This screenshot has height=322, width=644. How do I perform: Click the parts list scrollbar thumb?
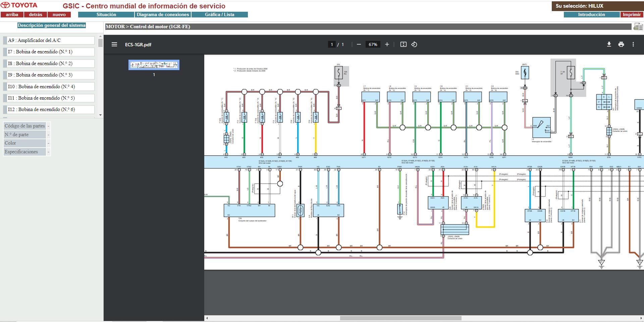(101, 43)
